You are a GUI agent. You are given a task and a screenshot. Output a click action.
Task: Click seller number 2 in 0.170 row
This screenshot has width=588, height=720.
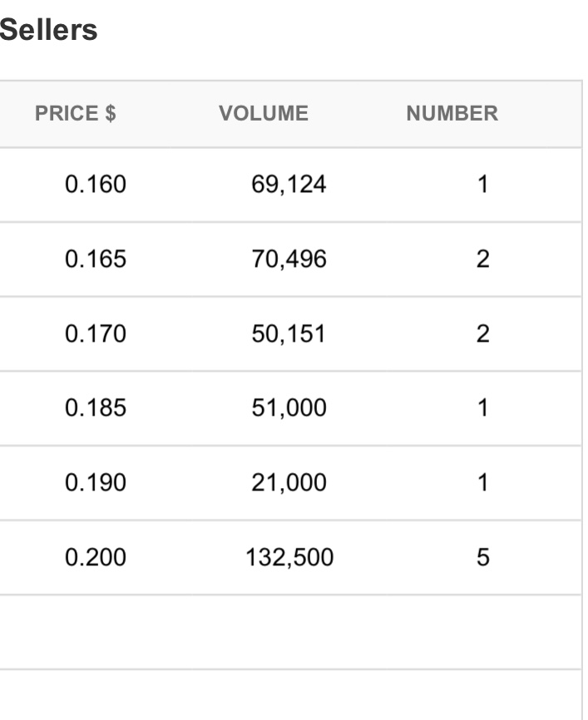(x=483, y=334)
